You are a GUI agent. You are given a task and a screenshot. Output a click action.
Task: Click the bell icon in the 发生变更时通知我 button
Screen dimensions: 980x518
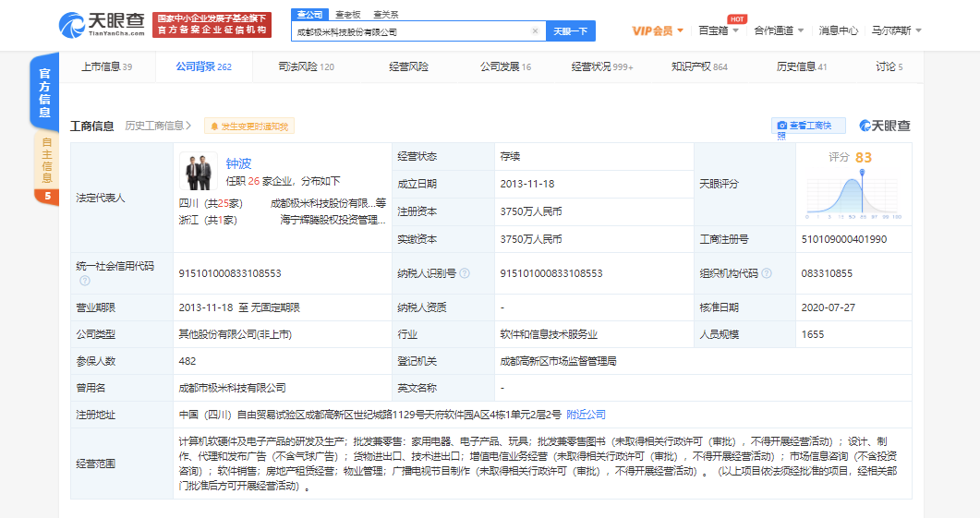(x=214, y=126)
